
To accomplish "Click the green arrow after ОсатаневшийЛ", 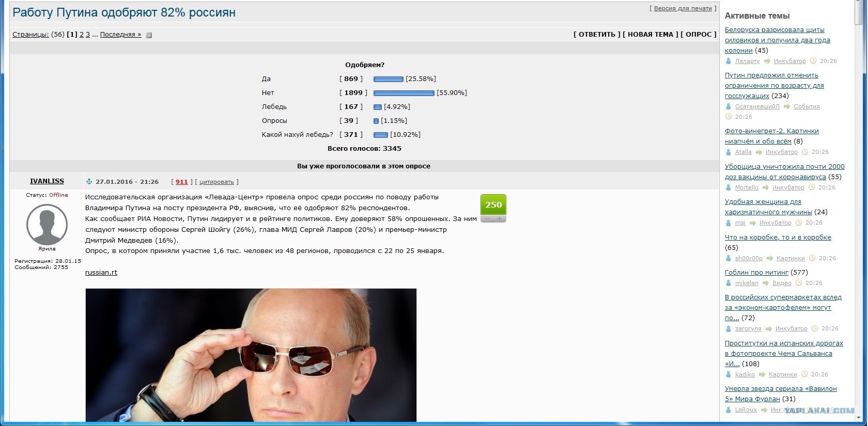I will (x=786, y=106).
